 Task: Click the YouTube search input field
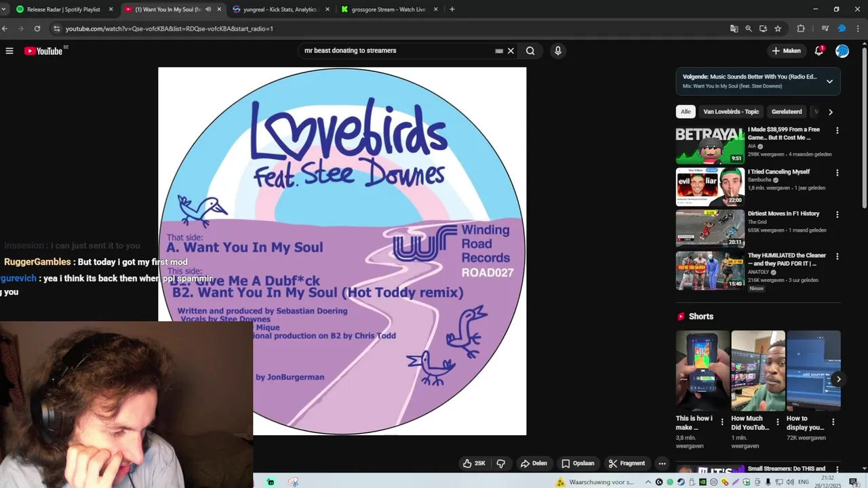[398, 51]
